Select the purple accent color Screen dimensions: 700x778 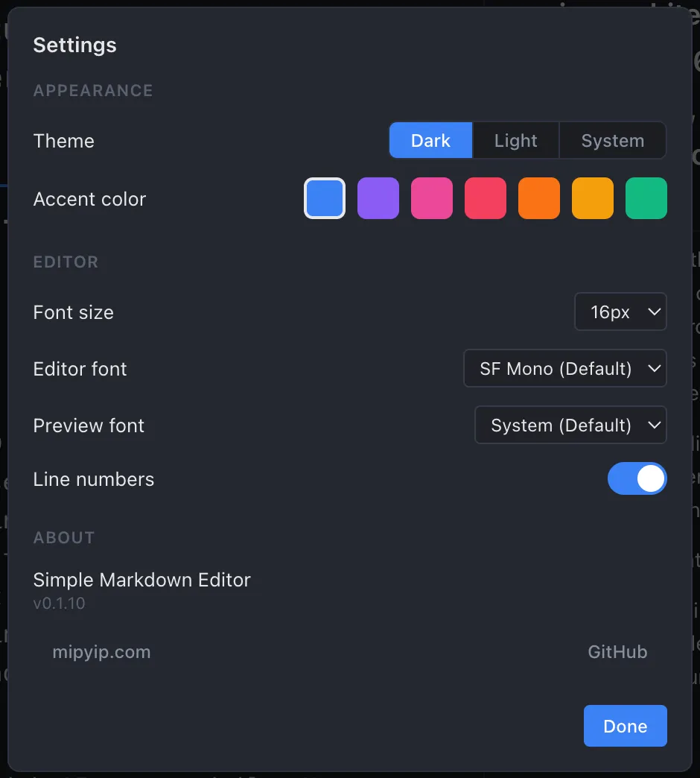click(378, 198)
